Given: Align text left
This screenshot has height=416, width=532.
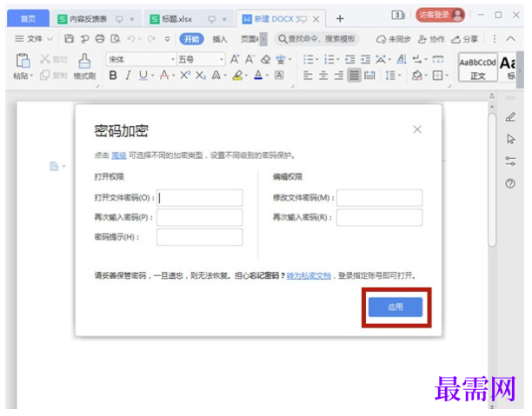Looking at the screenshot, I should click(308, 76).
